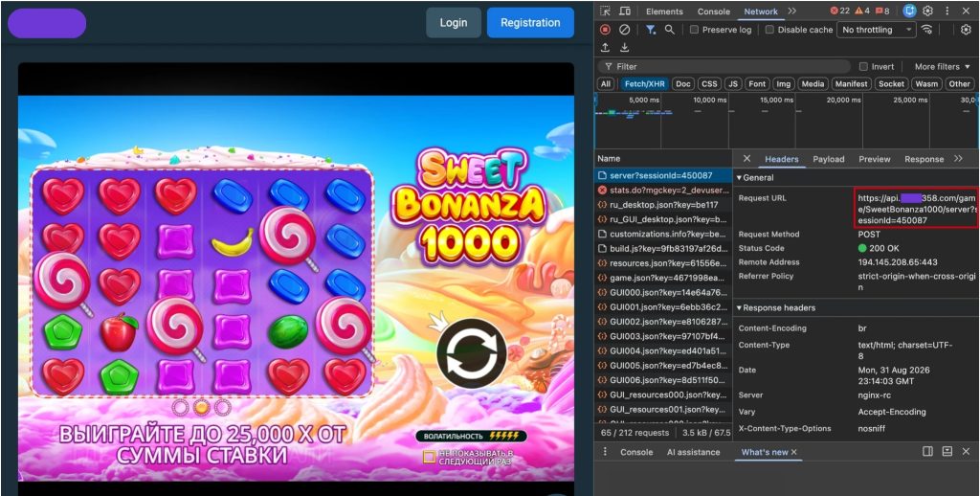The width and height of the screenshot is (980, 496).
Task: Toggle the Wasm type filter
Action: pos(926,84)
